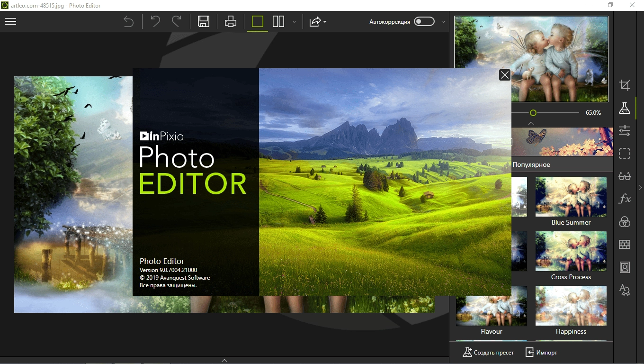Select the Crop tool in the sidebar
Screen dimensions: 644x364
coord(625,85)
